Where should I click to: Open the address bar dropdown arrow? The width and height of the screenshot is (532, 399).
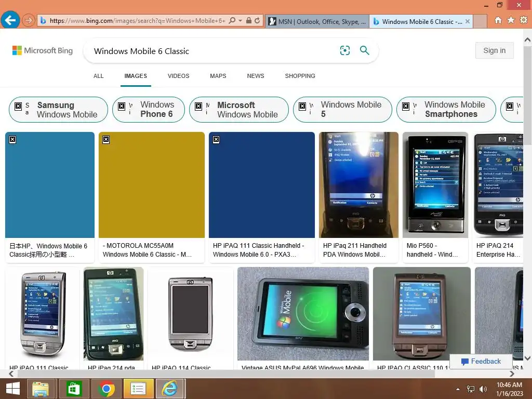pyautogui.click(x=240, y=21)
